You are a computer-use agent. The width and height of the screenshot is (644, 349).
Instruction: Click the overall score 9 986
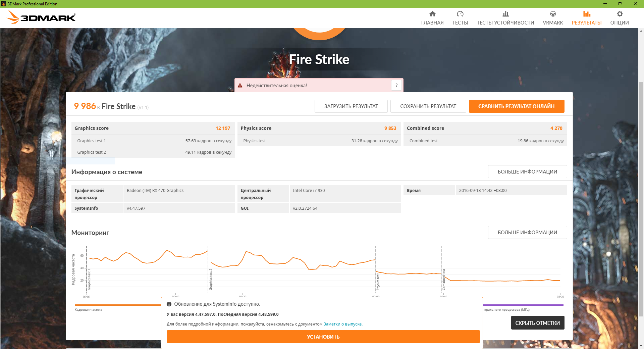point(85,106)
